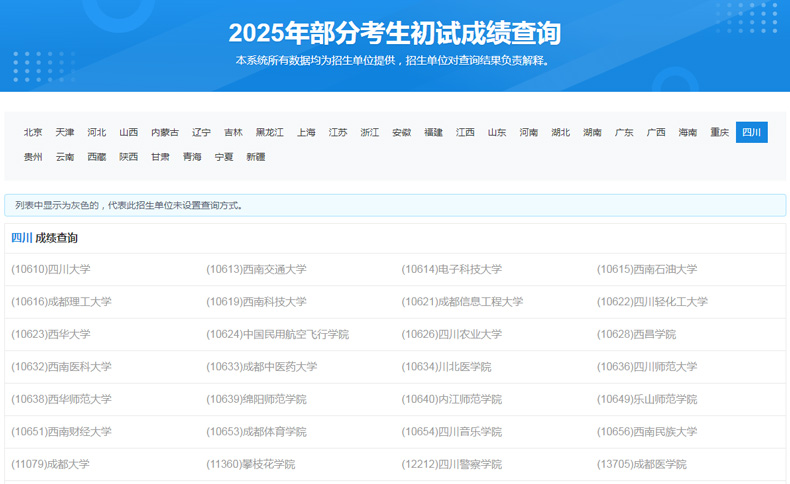Click (10634)川北医学院

click(x=446, y=367)
